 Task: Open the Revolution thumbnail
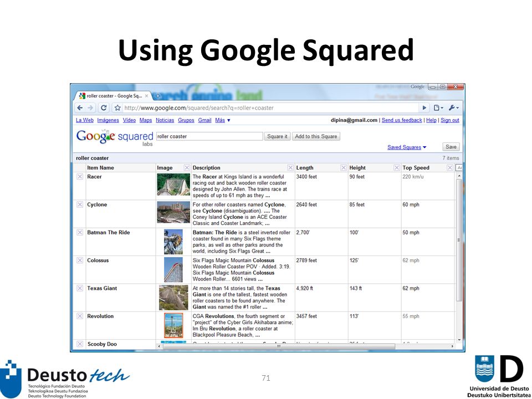[173, 325]
